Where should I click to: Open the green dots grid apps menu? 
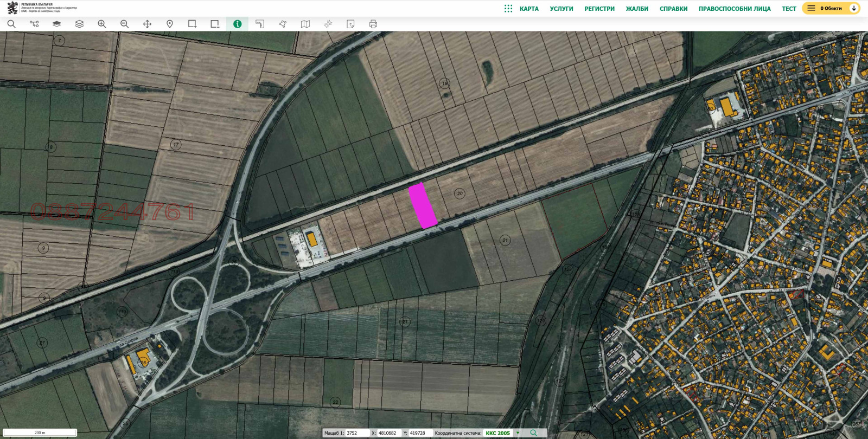(508, 9)
